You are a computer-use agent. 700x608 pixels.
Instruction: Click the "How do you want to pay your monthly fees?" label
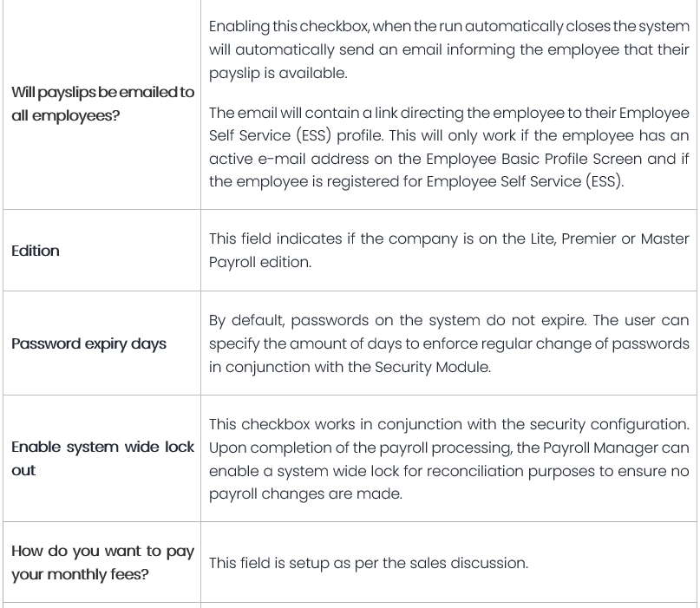coord(102,562)
